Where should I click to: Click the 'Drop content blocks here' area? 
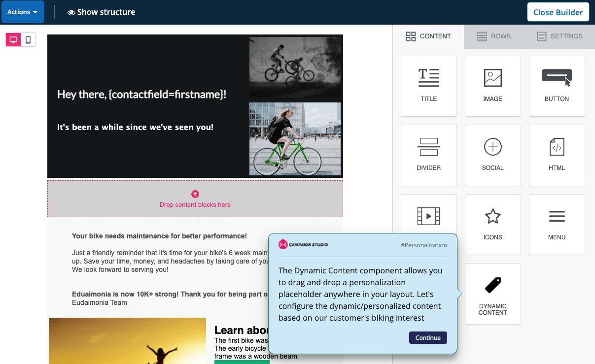[195, 199]
